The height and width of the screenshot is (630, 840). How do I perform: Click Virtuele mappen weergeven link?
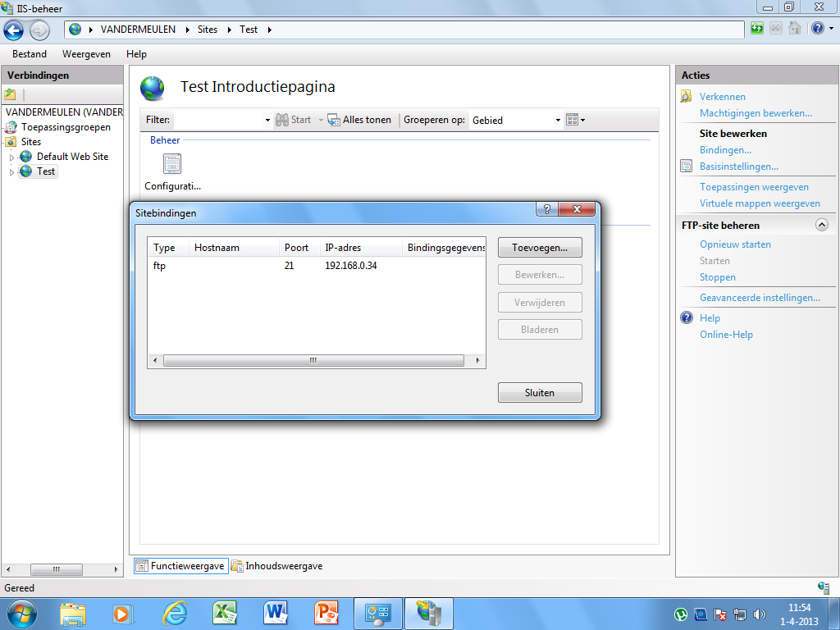coord(760,203)
